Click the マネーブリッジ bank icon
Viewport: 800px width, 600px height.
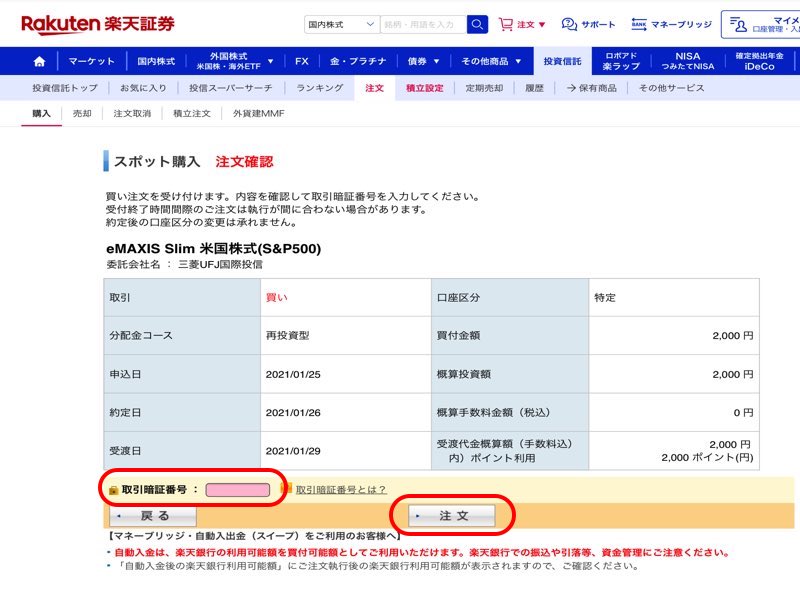[x=639, y=24]
